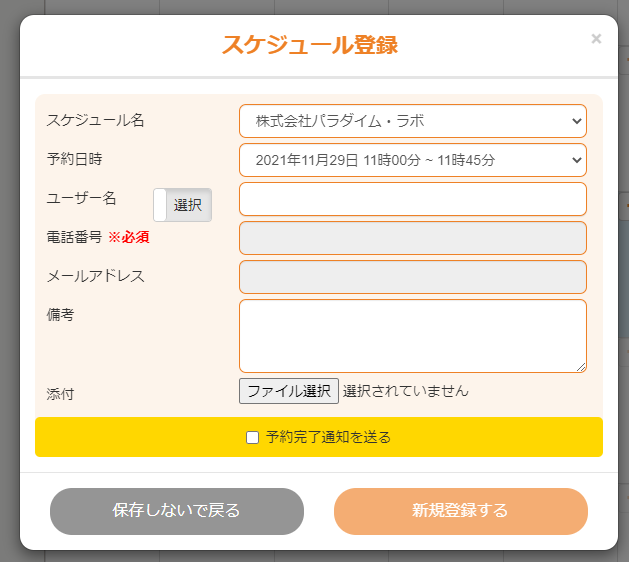Click 保存しないで戻る to go back
629x562 pixels.
coord(177,511)
